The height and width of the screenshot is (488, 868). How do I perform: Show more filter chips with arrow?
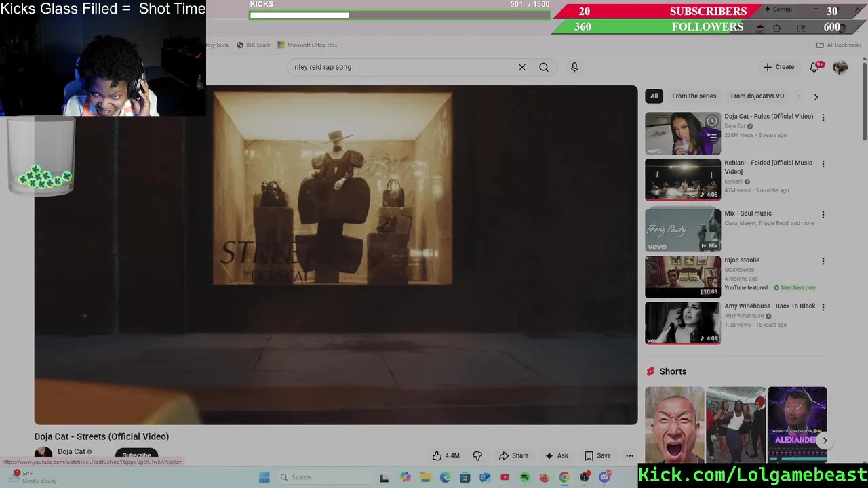tap(816, 96)
